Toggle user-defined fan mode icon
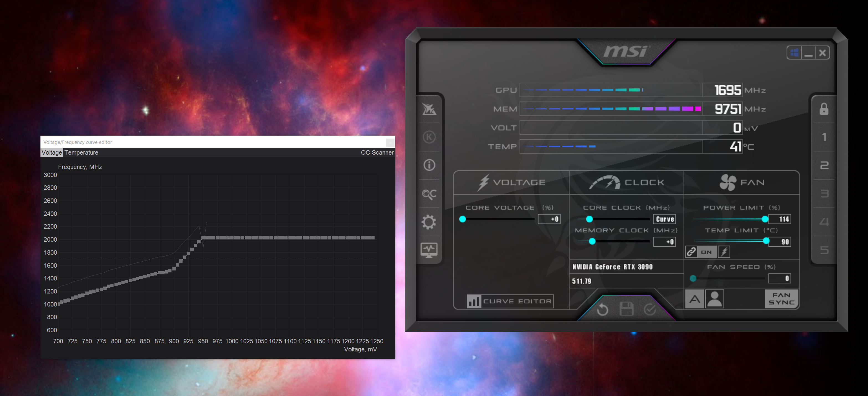The height and width of the screenshot is (396, 868). 714,299
